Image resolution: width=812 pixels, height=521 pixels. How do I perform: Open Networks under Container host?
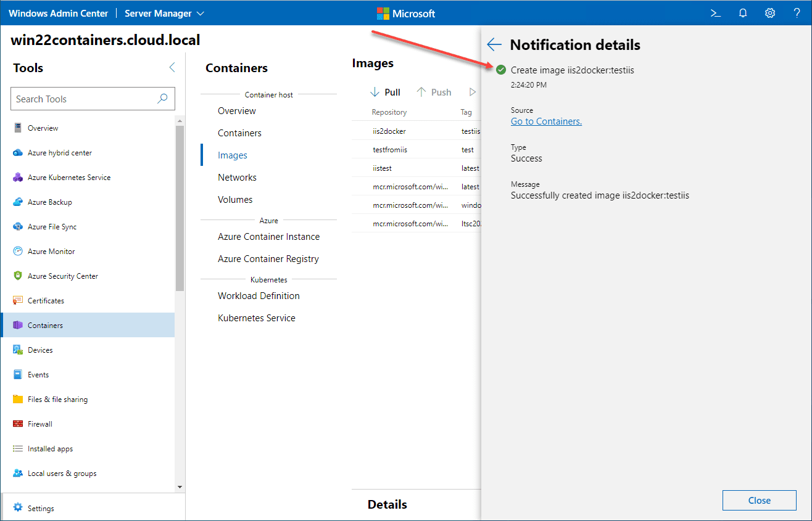[x=237, y=178]
